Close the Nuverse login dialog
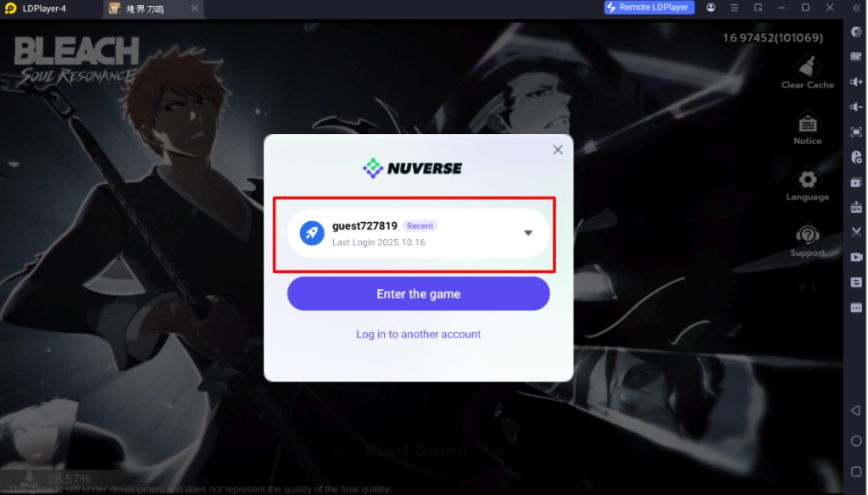The image size is (868, 495). tap(558, 150)
